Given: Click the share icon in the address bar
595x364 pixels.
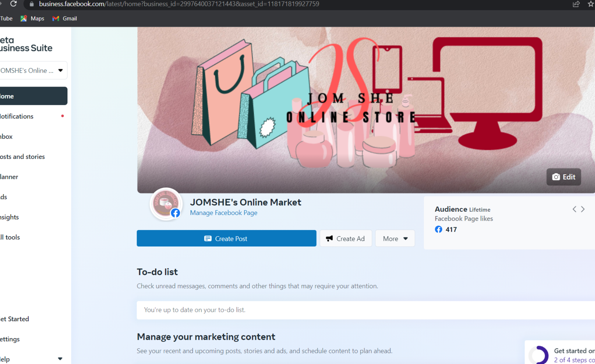Looking at the screenshot, I should coord(576,4).
